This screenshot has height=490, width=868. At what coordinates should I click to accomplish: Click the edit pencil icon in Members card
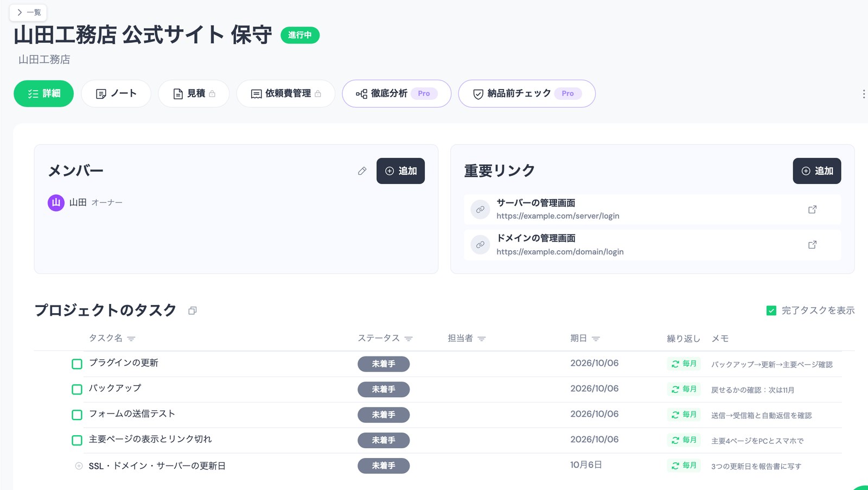tap(362, 171)
